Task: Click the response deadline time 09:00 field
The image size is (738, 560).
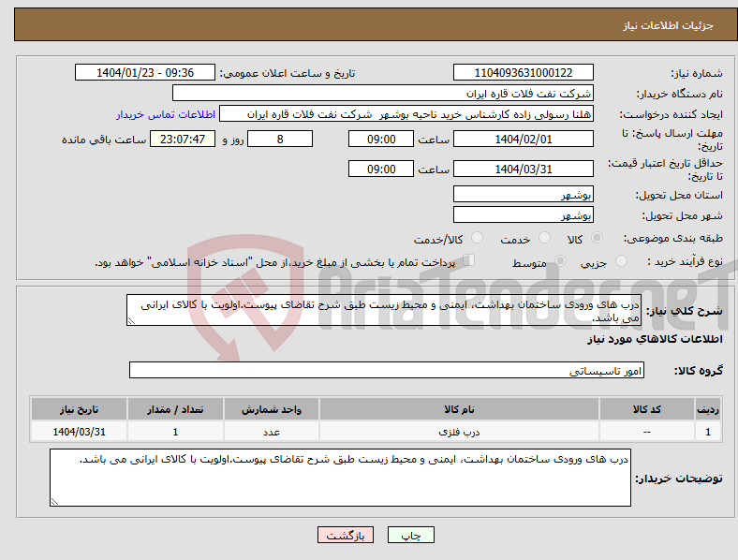Action: 381,139
